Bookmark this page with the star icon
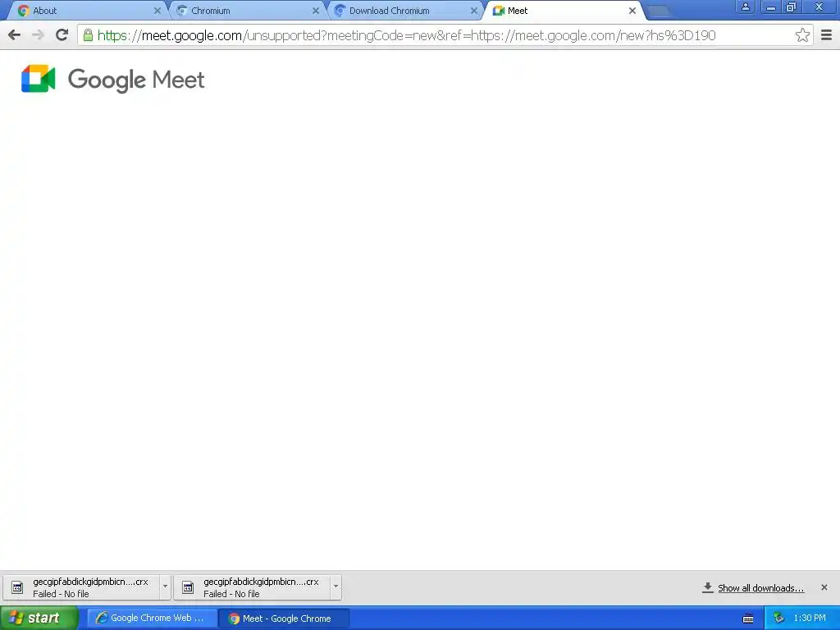The width and height of the screenshot is (840, 630). pos(802,35)
